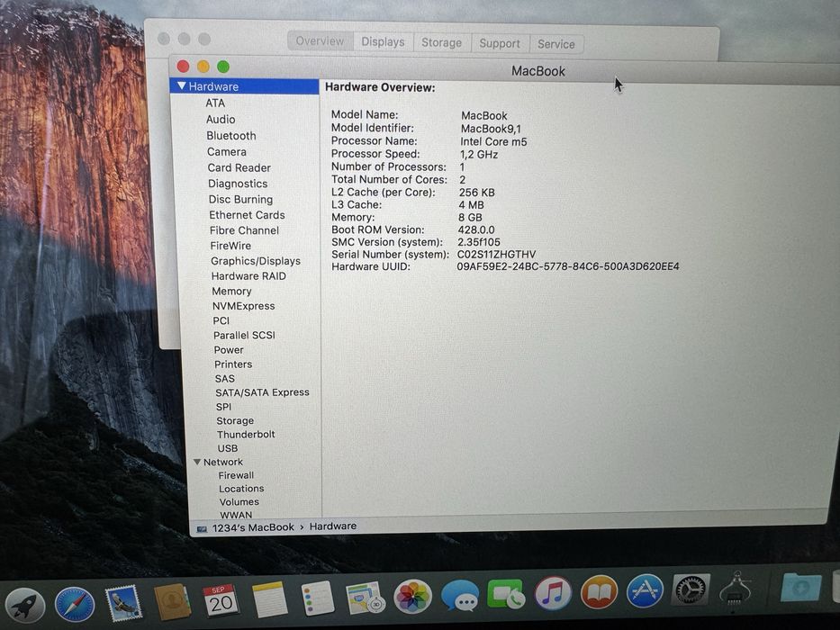840x630 pixels.
Task: Select Memory in sidebar
Action: coord(231,291)
